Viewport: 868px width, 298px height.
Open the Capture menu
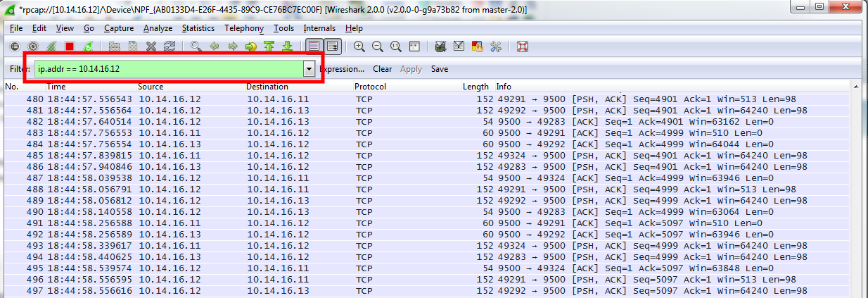(119, 28)
